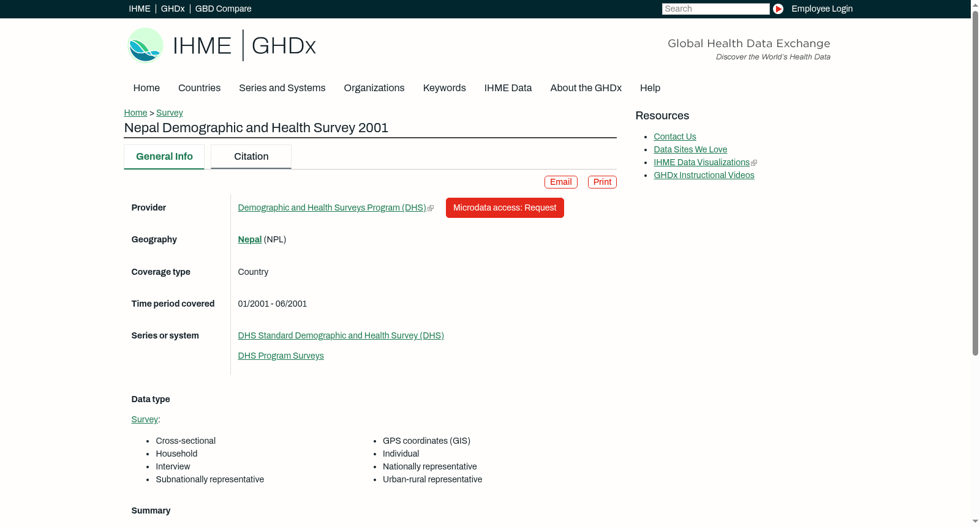Open IHME link in top bar
Viewport: 980px width, 527px height.
point(140,9)
